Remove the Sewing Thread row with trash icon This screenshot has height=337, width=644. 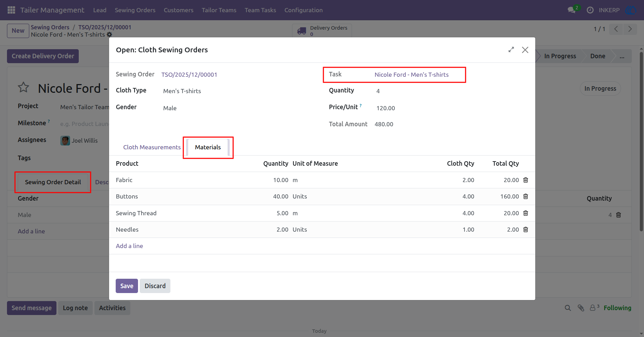(526, 213)
